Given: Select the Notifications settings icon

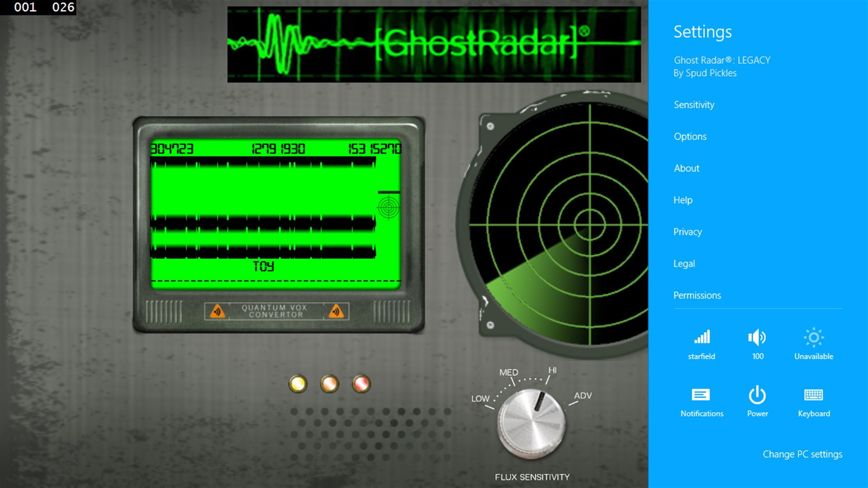Looking at the screenshot, I should [x=702, y=394].
